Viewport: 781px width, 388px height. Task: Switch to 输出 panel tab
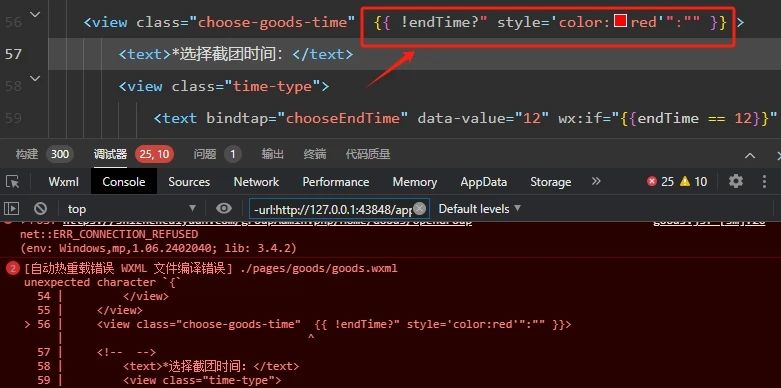pos(272,154)
